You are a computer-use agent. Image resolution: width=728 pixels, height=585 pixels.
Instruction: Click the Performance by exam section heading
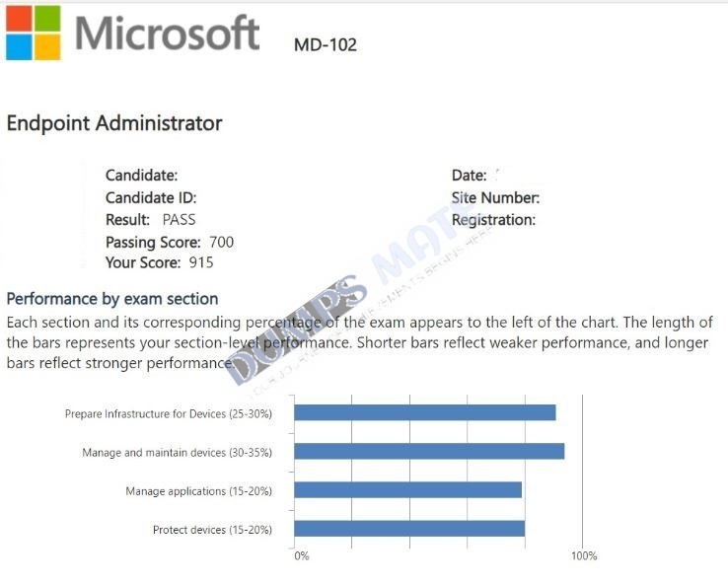pyautogui.click(x=112, y=299)
